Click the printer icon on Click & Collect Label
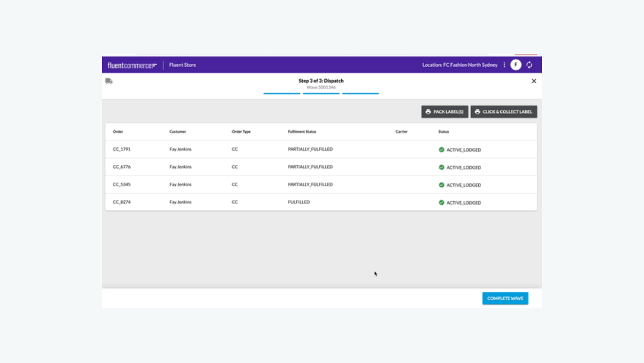The width and height of the screenshot is (644, 363). [477, 112]
